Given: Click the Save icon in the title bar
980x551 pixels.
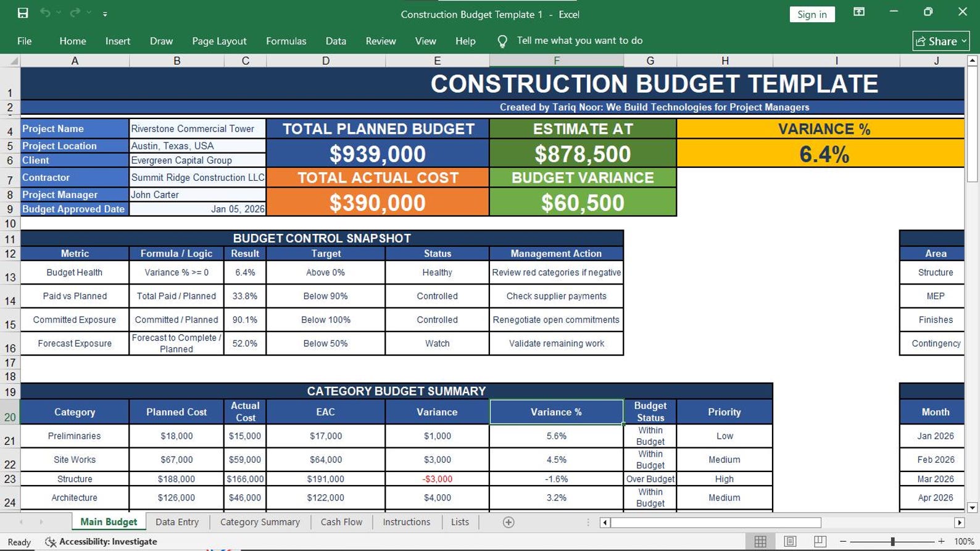Looking at the screenshot, I should coord(23,13).
